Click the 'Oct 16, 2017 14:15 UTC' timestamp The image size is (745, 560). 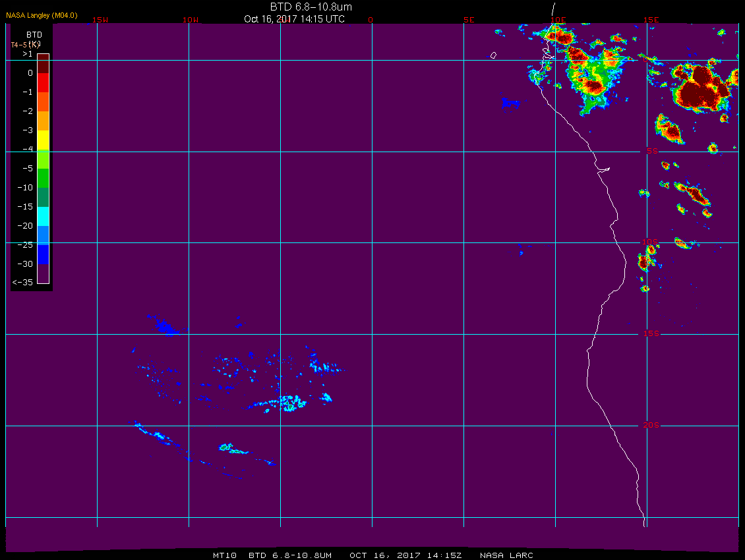click(295, 19)
